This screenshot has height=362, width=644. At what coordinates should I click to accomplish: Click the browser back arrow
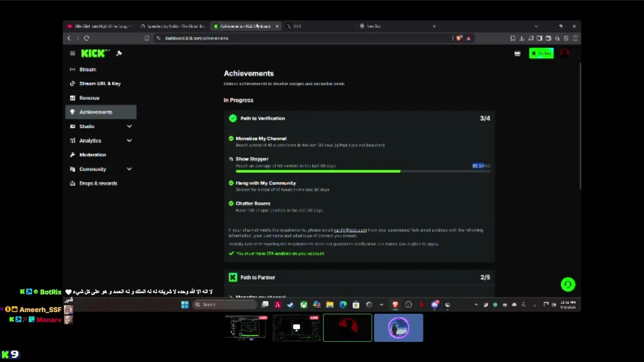click(x=69, y=38)
